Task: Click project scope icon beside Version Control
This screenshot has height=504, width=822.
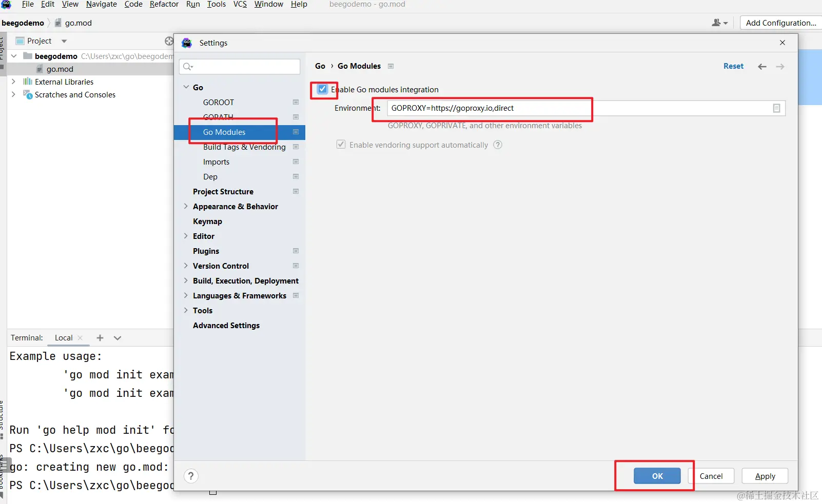Action: [296, 266]
